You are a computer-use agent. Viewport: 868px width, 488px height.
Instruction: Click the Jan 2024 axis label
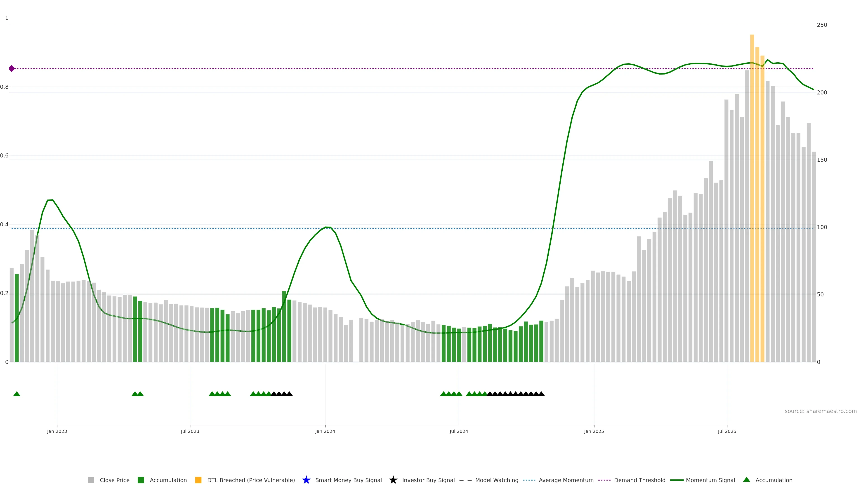pos(325,431)
